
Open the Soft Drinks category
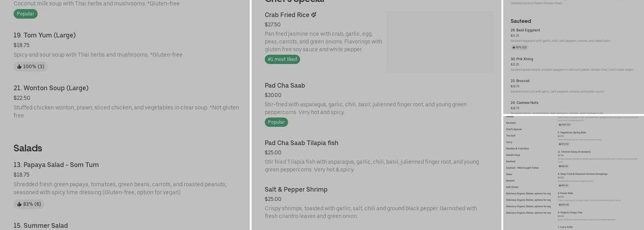tap(512, 187)
